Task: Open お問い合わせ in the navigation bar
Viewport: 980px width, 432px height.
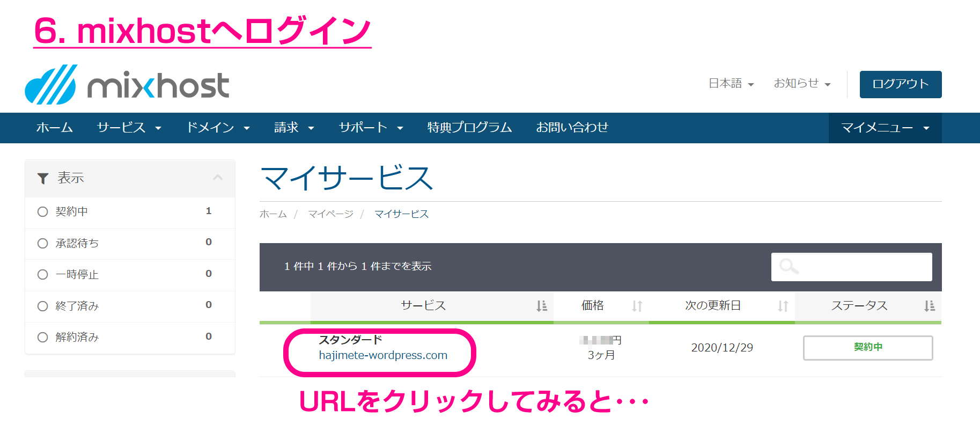Action: click(572, 128)
